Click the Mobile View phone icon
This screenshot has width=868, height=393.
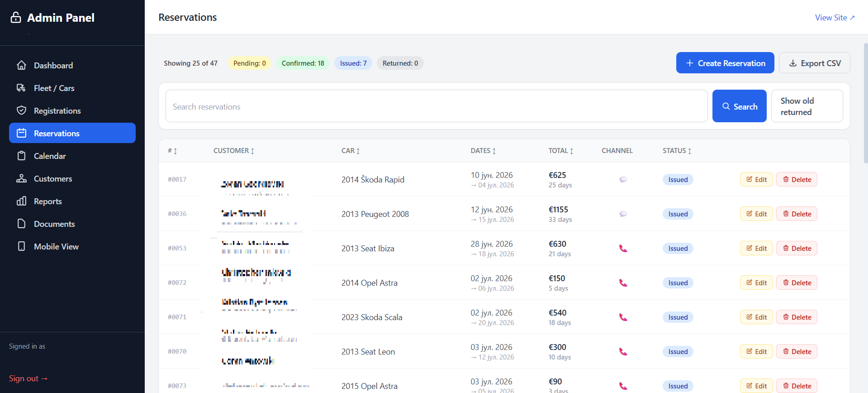(x=21, y=246)
